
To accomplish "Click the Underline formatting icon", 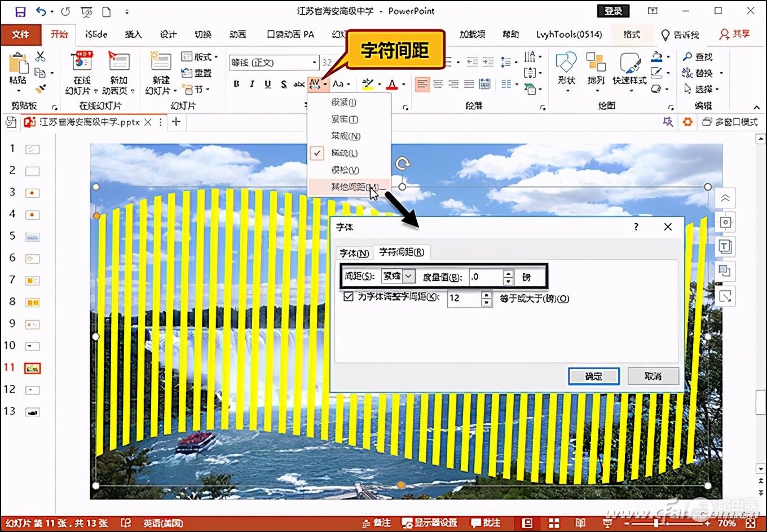I will pos(267,84).
